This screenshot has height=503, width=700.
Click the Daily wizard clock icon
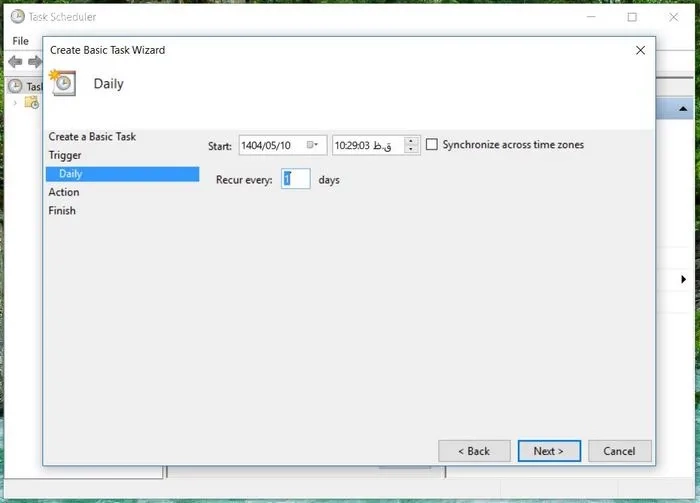pos(64,84)
